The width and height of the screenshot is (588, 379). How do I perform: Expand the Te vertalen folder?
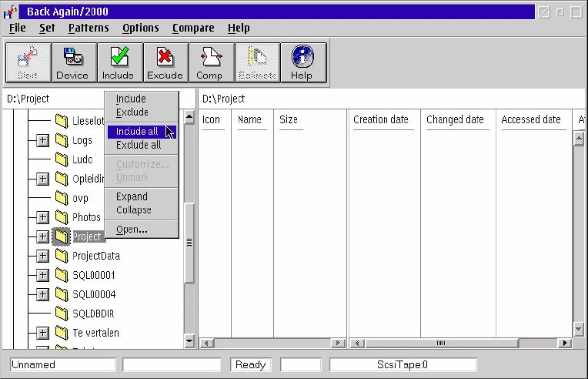[43, 333]
